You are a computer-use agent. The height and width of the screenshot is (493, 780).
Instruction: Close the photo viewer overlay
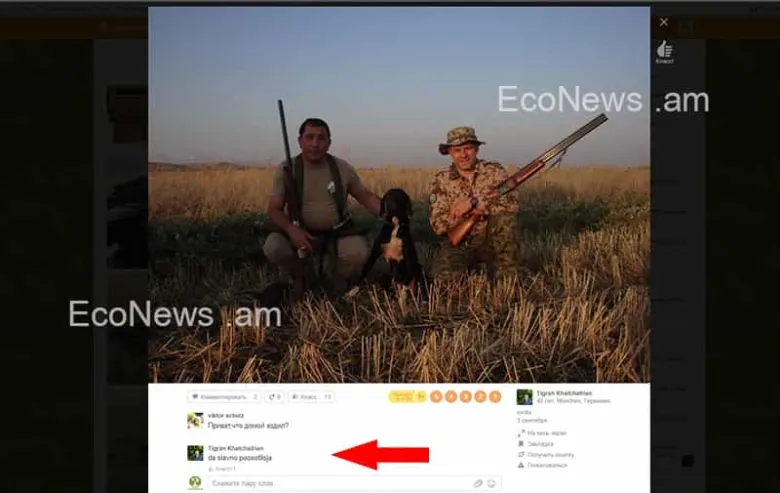click(664, 22)
